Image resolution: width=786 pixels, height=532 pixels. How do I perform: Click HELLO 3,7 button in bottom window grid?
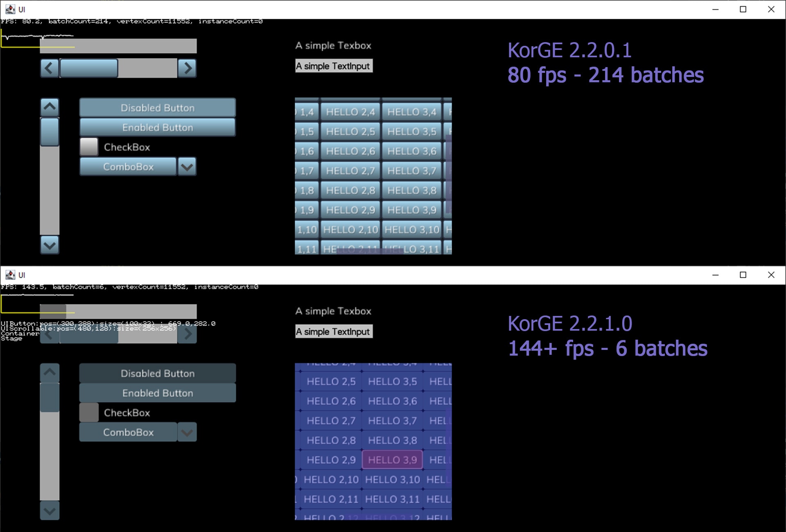click(x=393, y=421)
